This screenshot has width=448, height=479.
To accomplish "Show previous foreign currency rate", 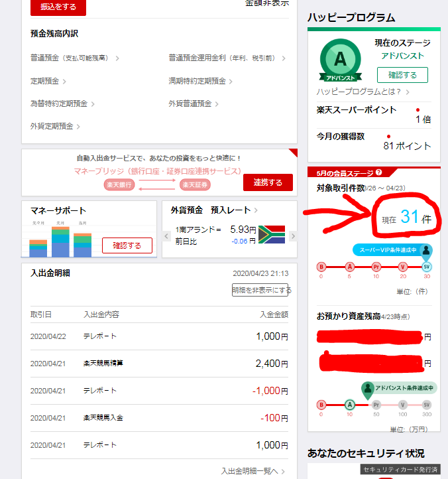I will pyautogui.click(x=167, y=236).
